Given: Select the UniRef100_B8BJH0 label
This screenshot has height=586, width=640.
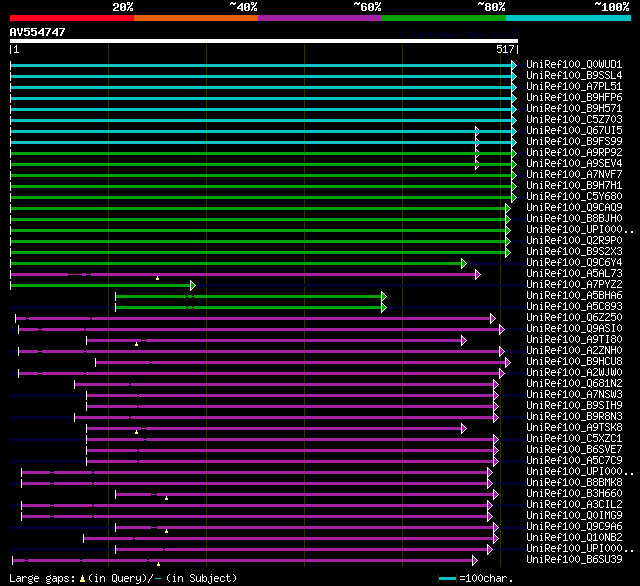Looking at the screenshot, I should (x=574, y=219).
